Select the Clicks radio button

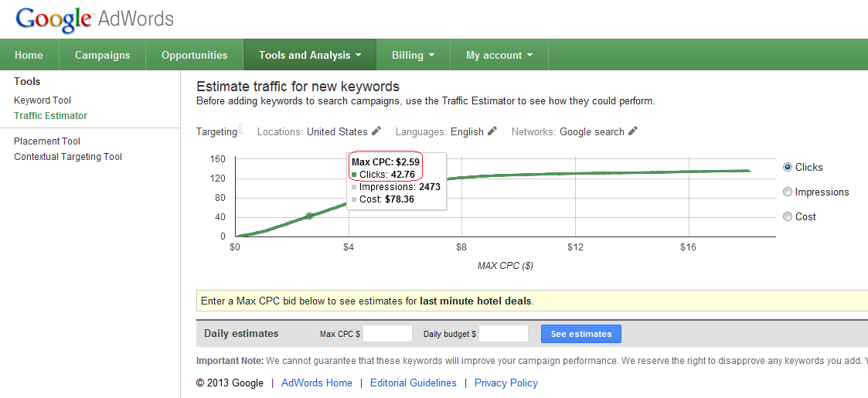tap(787, 167)
